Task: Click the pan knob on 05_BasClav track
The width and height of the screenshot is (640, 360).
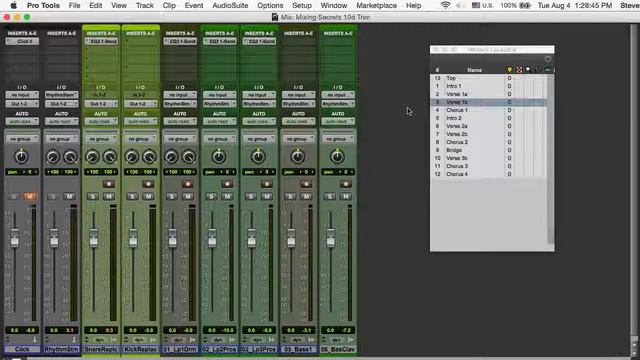Action: pyautogui.click(x=337, y=156)
